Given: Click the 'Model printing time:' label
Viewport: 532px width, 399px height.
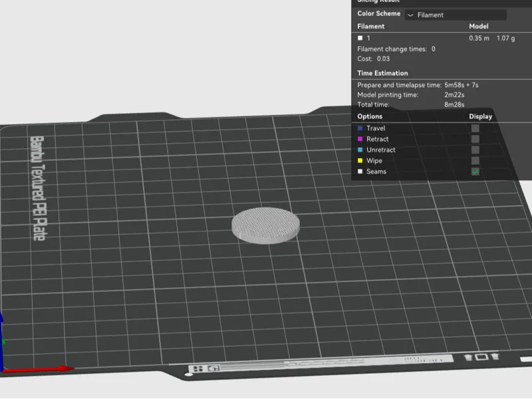Looking at the screenshot, I should click(388, 94).
